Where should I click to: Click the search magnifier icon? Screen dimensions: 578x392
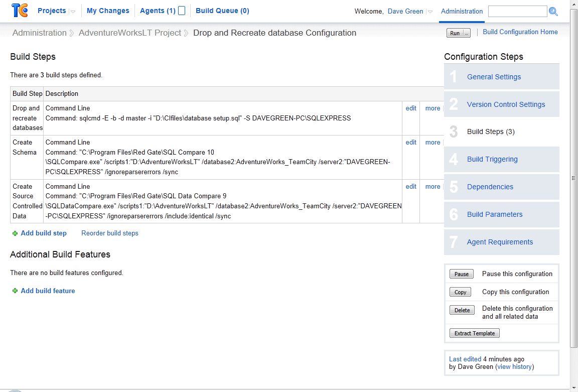coord(553,12)
